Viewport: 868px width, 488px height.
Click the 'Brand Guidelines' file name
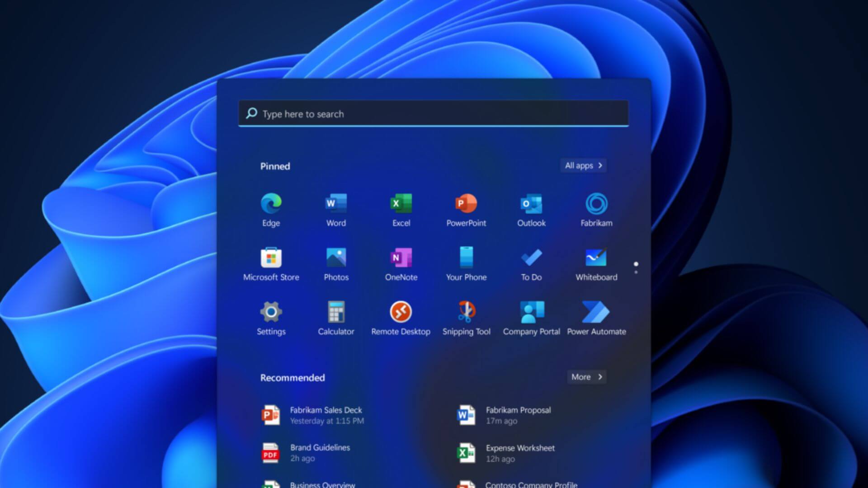[320, 447]
